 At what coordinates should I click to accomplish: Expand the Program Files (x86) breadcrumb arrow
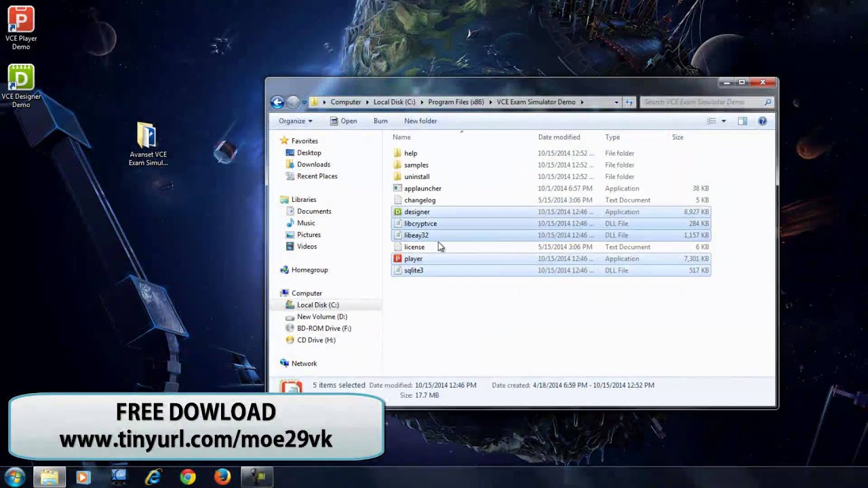[x=490, y=102]
